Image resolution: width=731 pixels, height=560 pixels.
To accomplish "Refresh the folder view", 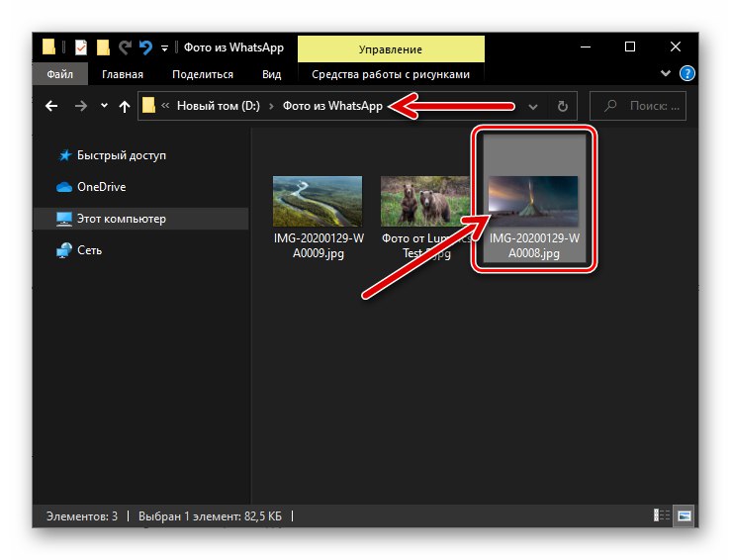I will [563, 107].
